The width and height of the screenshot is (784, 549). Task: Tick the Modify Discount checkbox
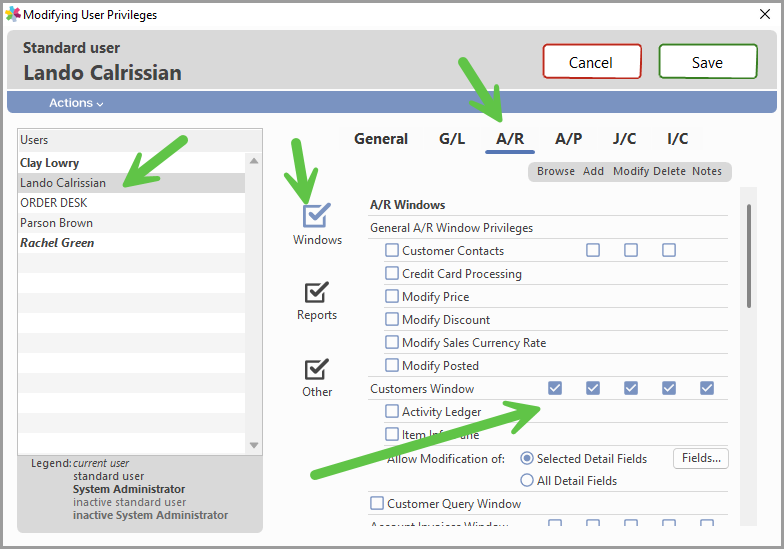[x=392, y=319]
